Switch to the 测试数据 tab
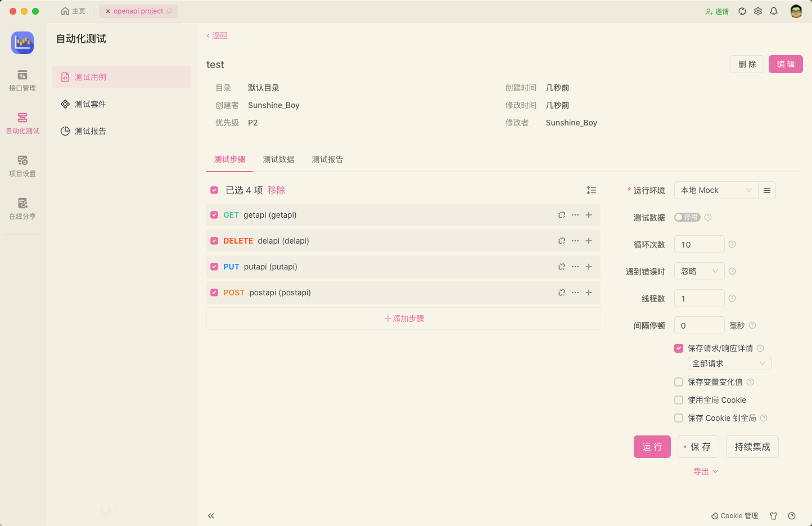Image resolution: width=812 pixels, height=526 pixels. 278,159
